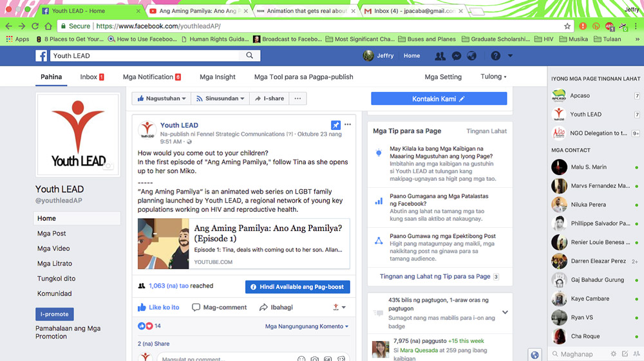This screenshot has height=361, width=644.
Task: Click the browser Home icon
Action: [48, 26]
